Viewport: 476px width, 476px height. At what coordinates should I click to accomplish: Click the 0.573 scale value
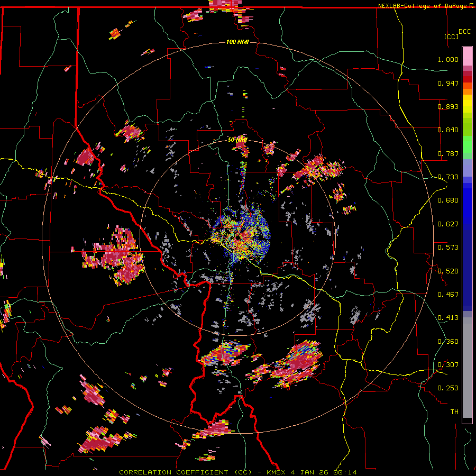(448, 248)
